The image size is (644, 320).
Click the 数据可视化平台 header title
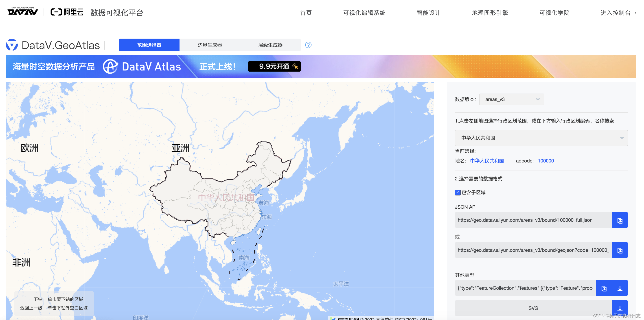pyautogui.click(x=117, y=13)
